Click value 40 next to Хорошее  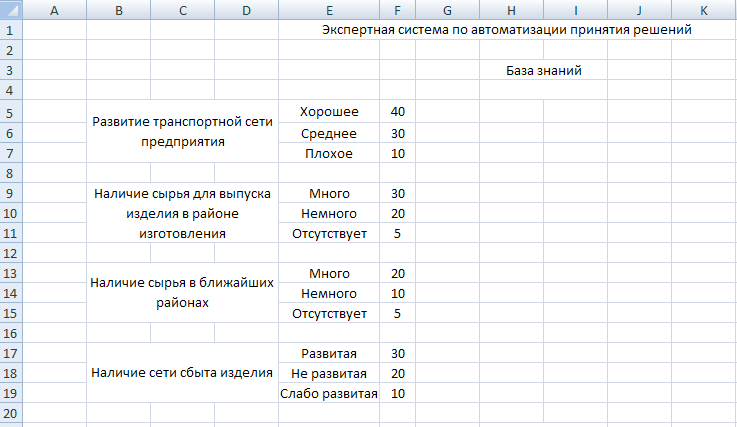[398, 112]
